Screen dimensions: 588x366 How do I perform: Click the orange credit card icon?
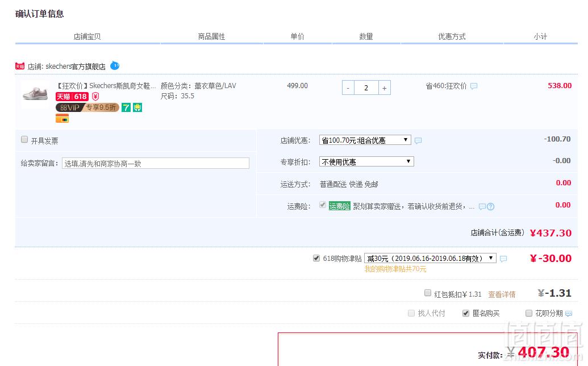pos(62,119)
